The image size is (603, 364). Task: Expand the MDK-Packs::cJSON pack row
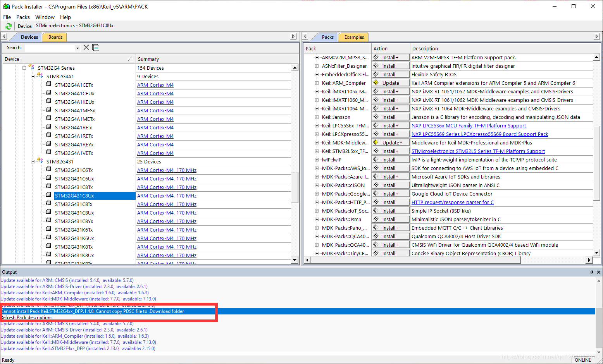pos(317,185)
